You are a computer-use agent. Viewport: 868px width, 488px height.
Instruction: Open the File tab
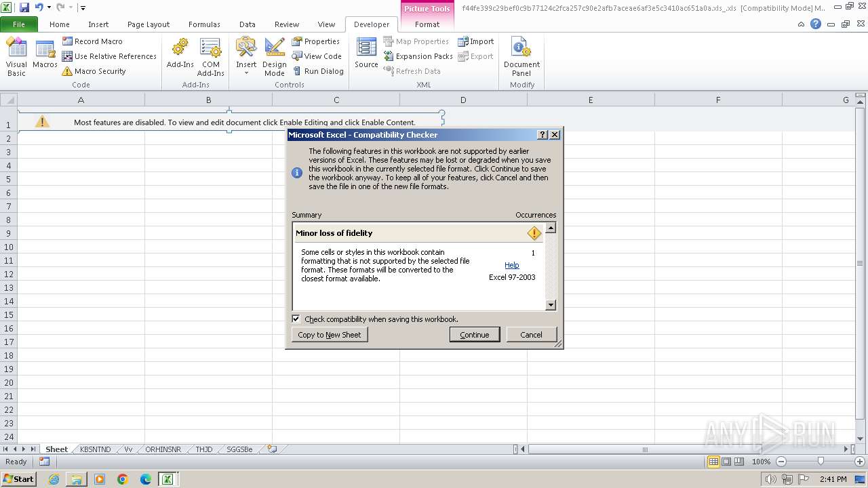pos(19,24)
